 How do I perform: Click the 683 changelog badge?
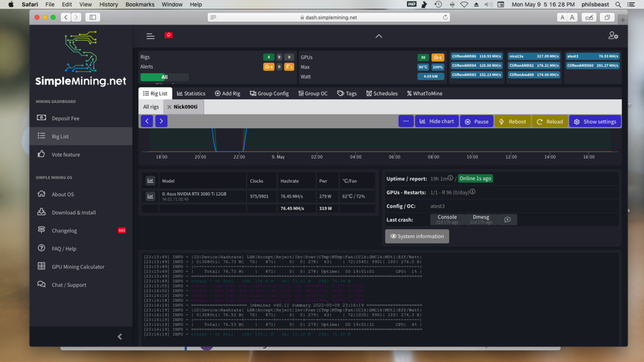point(122,230)
